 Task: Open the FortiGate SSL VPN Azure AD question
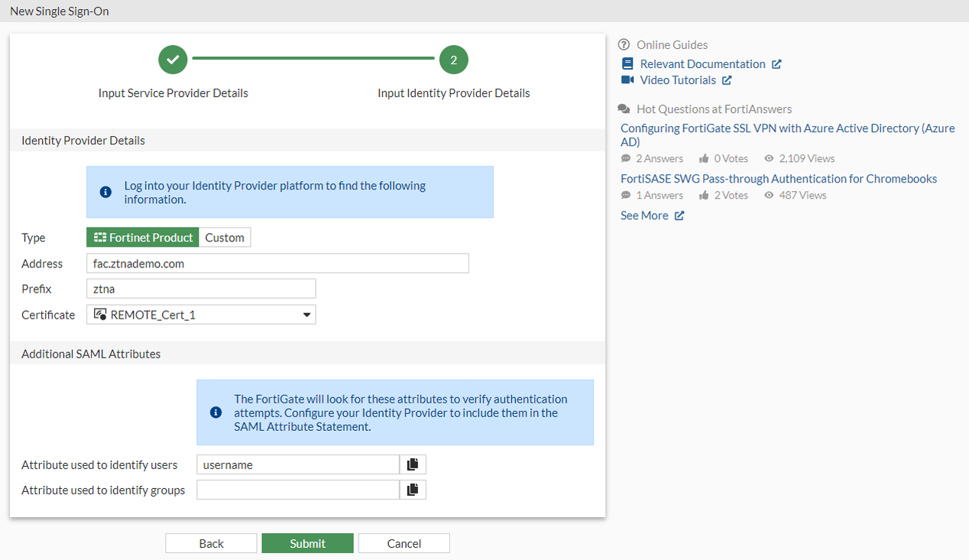(787, 134)
